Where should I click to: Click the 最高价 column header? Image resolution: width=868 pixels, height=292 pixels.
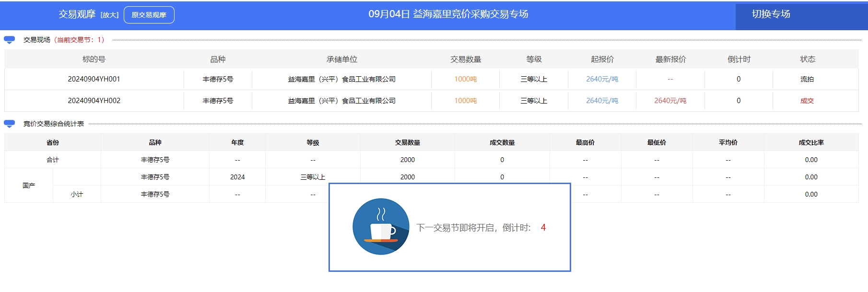585,142
